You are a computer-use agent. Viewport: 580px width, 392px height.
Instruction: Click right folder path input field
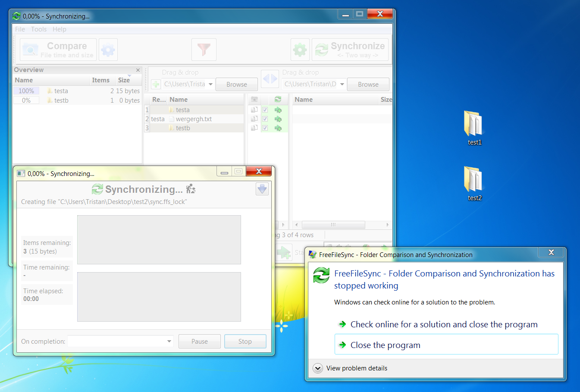(310, 84)
